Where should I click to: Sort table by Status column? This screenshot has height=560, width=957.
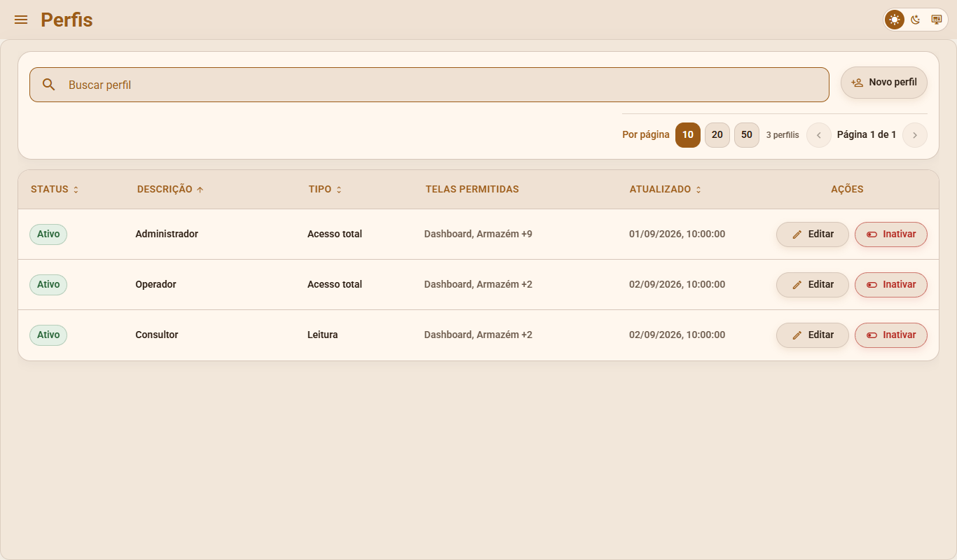55,189
